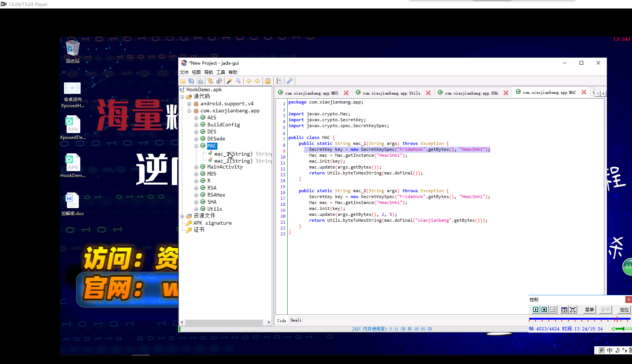
Task: Close the com.xiaojianbang.app.Utils tab
Action: pos(428,93)
